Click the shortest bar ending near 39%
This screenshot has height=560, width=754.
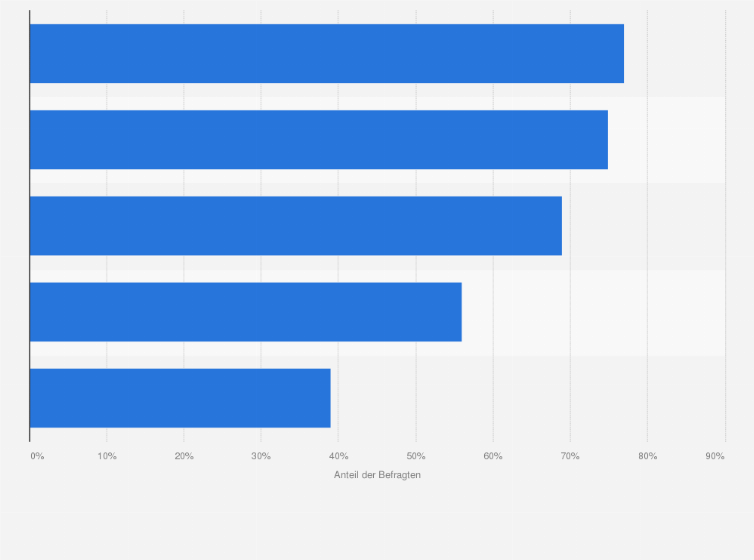pyautogui.click(x=180, y=398)
